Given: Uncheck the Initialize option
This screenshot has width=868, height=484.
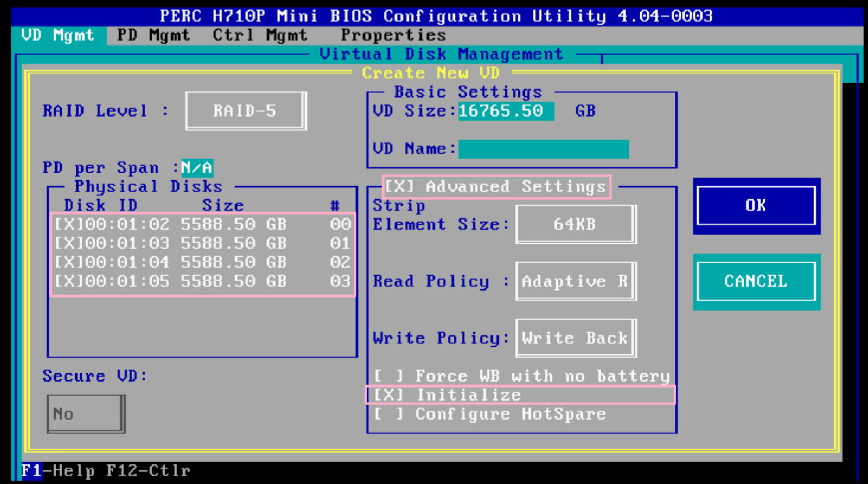Looking at the screenshot, I should 389,395.
